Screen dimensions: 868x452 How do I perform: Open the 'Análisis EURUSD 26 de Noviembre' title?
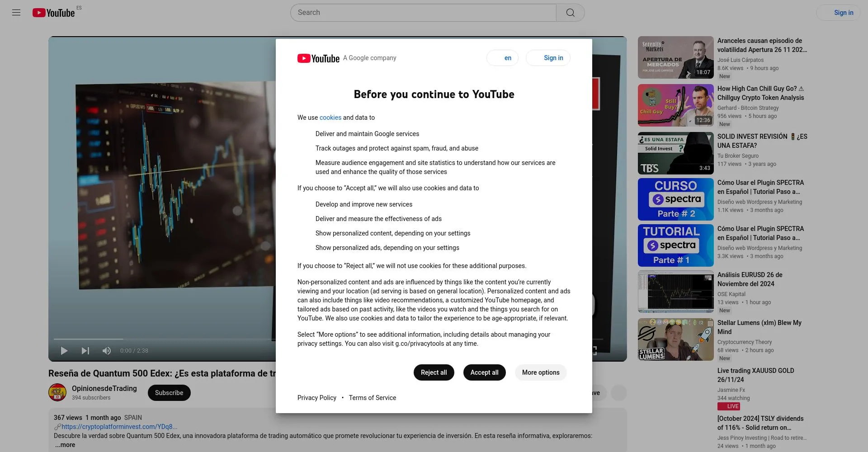pos(750,279)
